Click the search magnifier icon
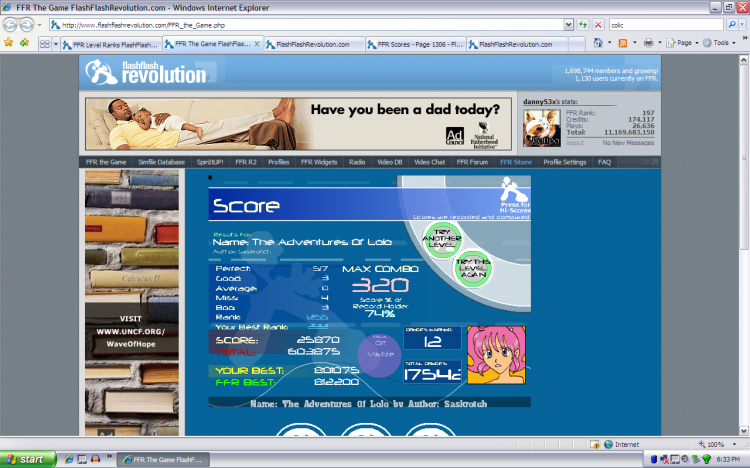Viewport: 750px width, 468px height. tap(731, 25)
